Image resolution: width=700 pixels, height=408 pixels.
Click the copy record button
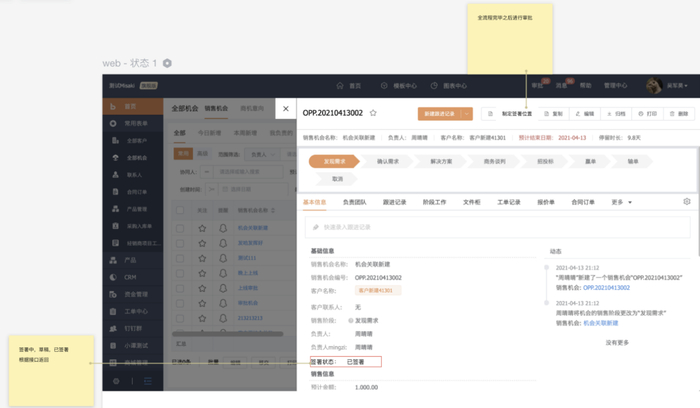point(553,114)
